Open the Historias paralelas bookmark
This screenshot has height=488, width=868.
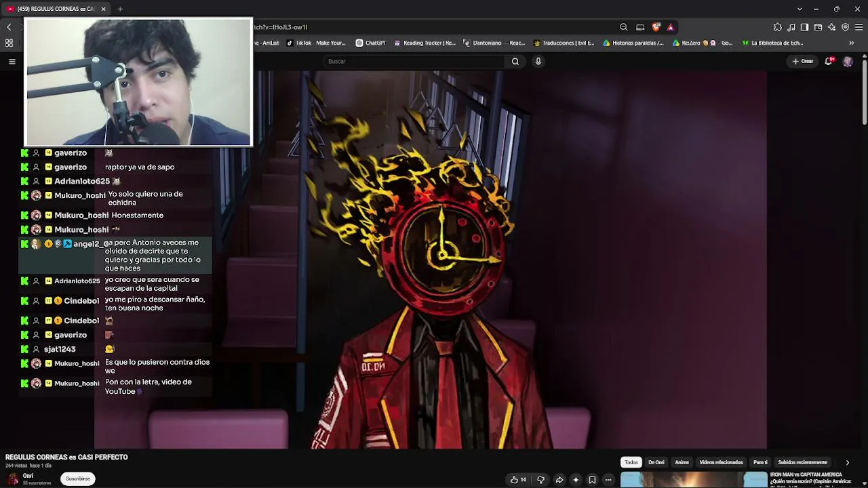coord(633,43)
